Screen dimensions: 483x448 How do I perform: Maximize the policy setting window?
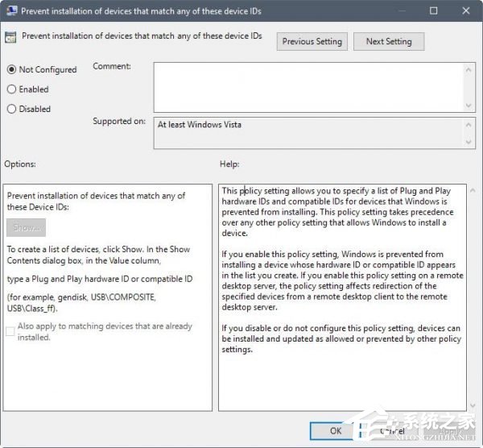tap(434, 11)
